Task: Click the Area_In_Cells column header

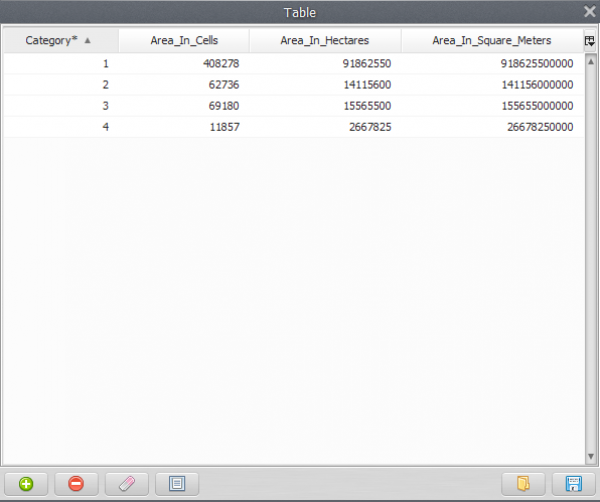Action: pos(184,41)
